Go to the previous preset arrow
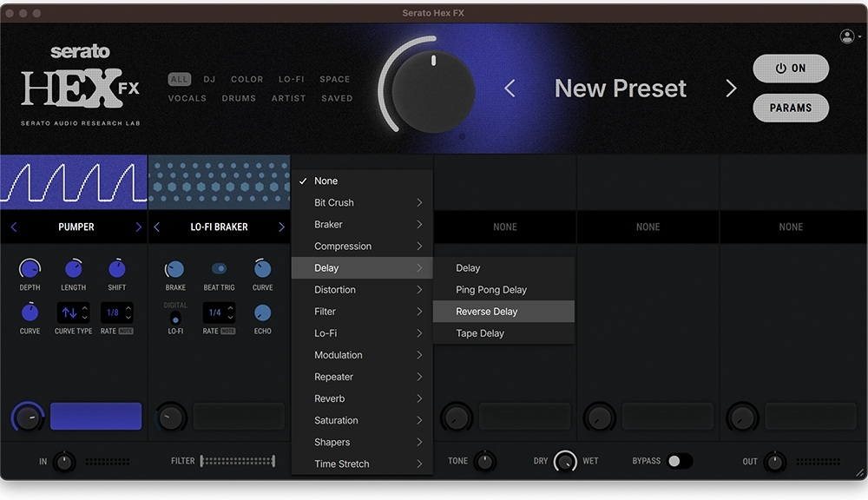This screenshot has height=500, width=868. tap(510, 88)
